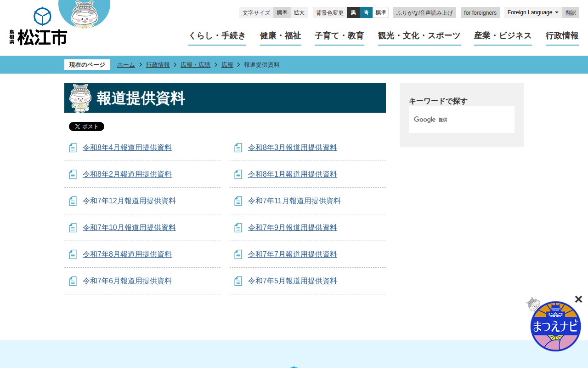Open 令和7年6月報道用提供資料 link
Viewport: 588px width, 368px height.
(x=127, y=281)
